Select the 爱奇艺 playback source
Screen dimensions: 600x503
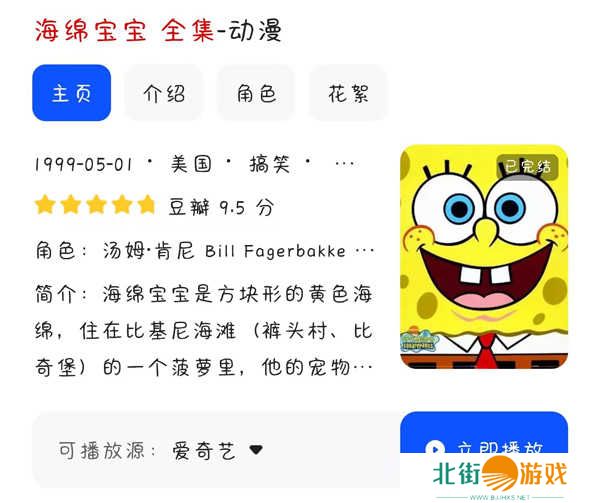click(204, 451)
